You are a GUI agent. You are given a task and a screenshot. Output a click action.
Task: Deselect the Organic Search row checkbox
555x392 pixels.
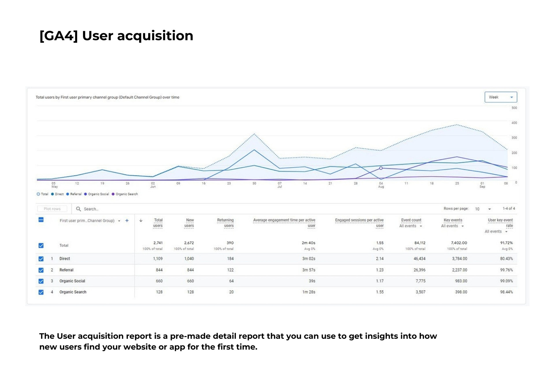[x=41, y=292]
